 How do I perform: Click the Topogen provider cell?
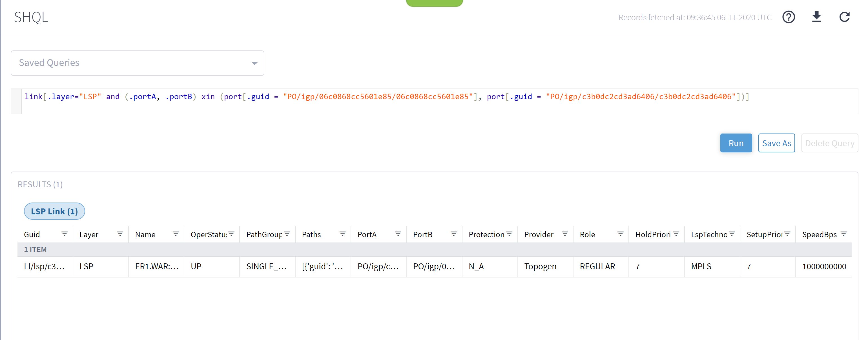[540, 266]
